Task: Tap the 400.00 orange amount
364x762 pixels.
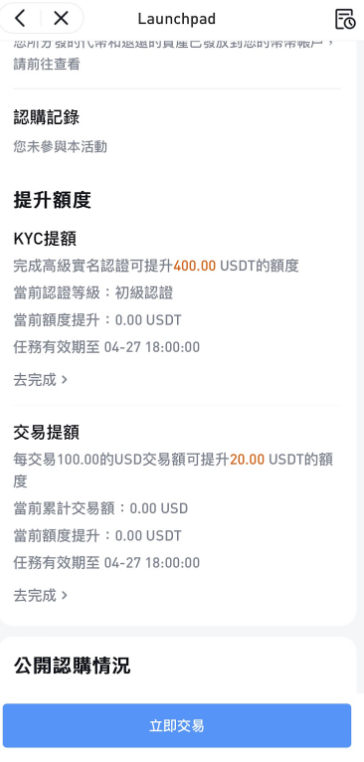Action: pos(195,266)
